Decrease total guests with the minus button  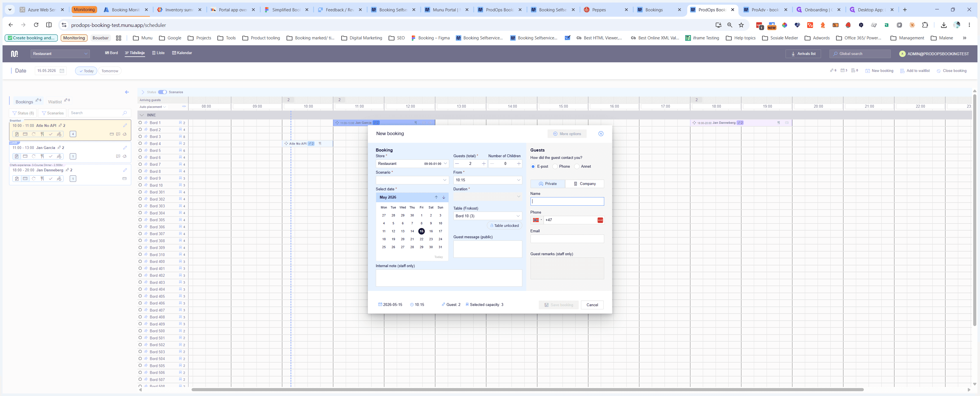[457, 163]
